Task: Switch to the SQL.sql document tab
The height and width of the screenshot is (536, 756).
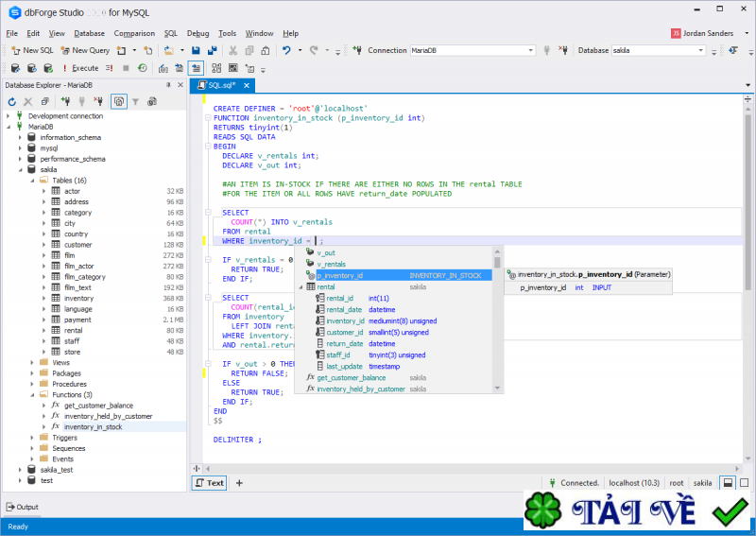Action: (x=220, y=85)
